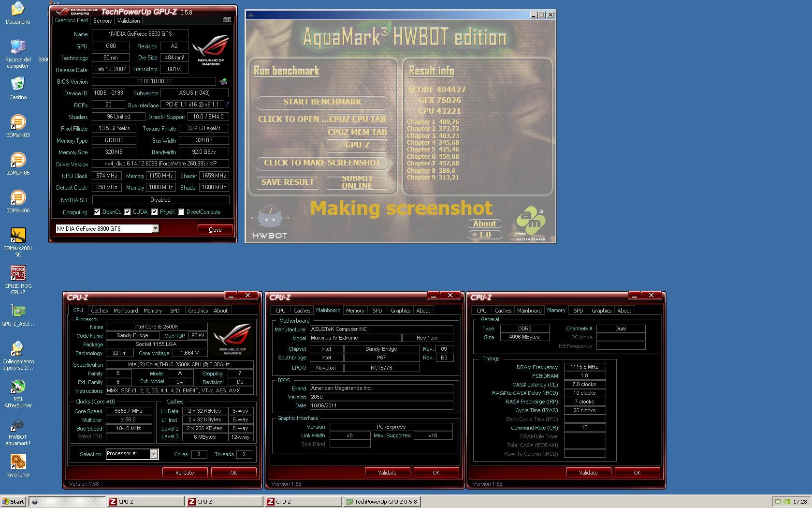Click the Maximus IV Extreme model field
Image resolution: width=812 pixels, height=508 pixels.
point(355,338)
